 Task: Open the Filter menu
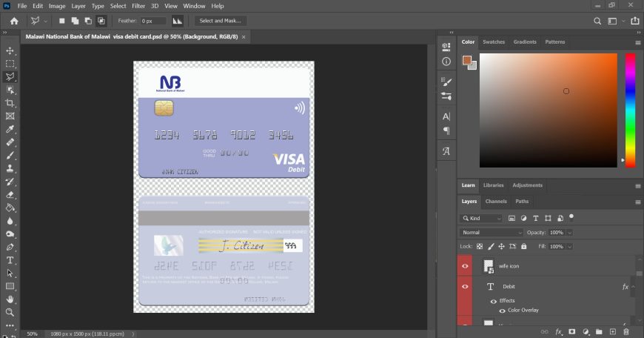point(138,6)
